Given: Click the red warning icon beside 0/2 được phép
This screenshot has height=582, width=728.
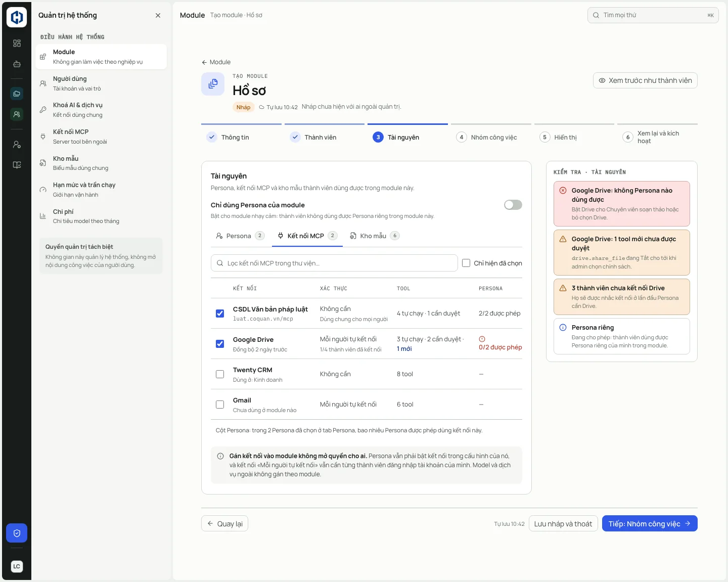Looking at the screenshot, I should pos(482,339).
